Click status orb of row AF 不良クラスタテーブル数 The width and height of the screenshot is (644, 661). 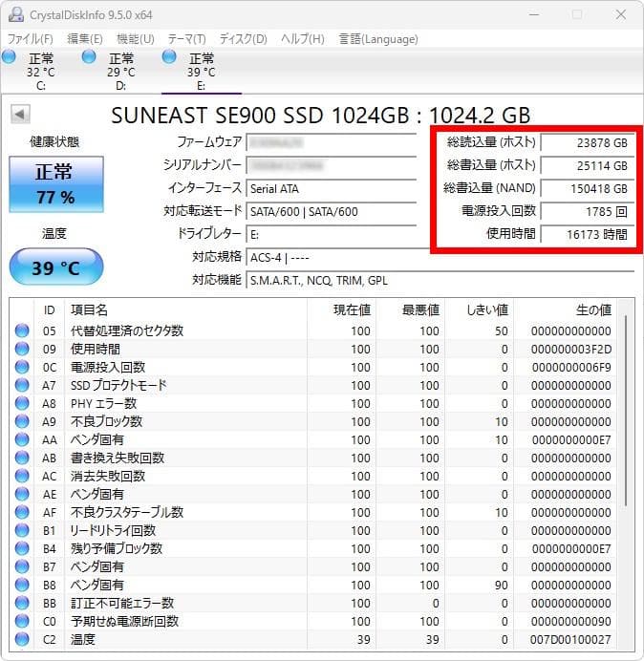coord(22,512)
